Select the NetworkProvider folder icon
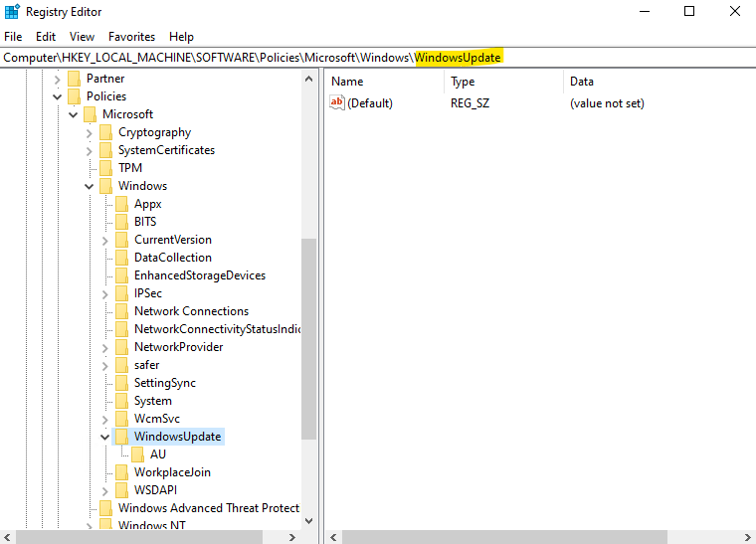This screenshot has width=756, height=544. (x=121, y=347)
